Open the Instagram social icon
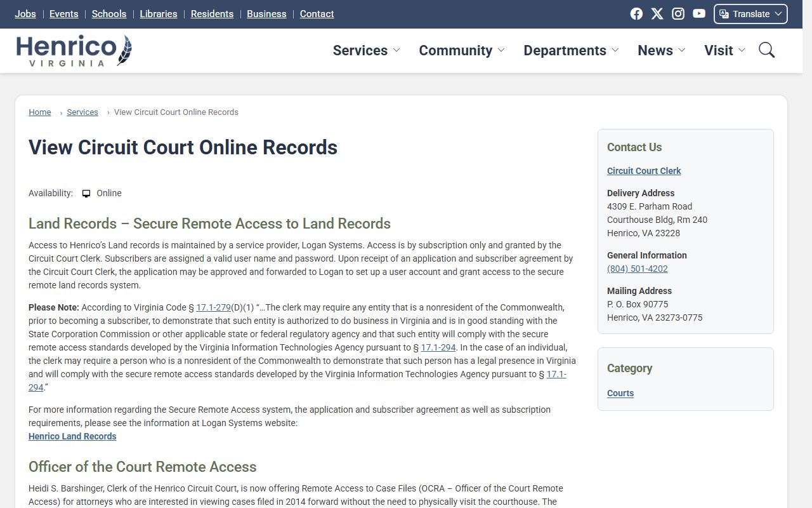Screen dimensions: 812x508 [678, 14]
